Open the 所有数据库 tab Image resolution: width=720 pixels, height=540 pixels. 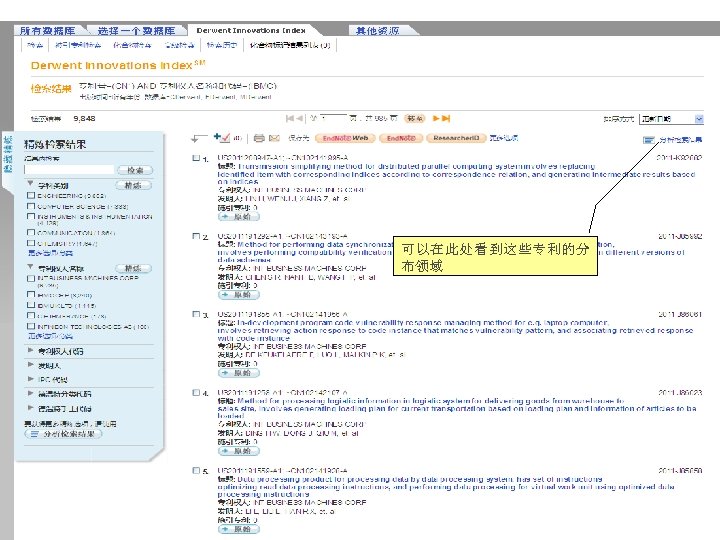pos(47,31)
